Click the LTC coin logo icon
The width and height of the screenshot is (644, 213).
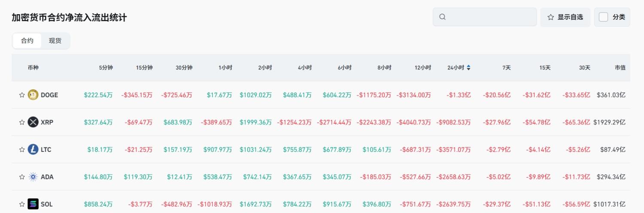[x=33, y=150]
